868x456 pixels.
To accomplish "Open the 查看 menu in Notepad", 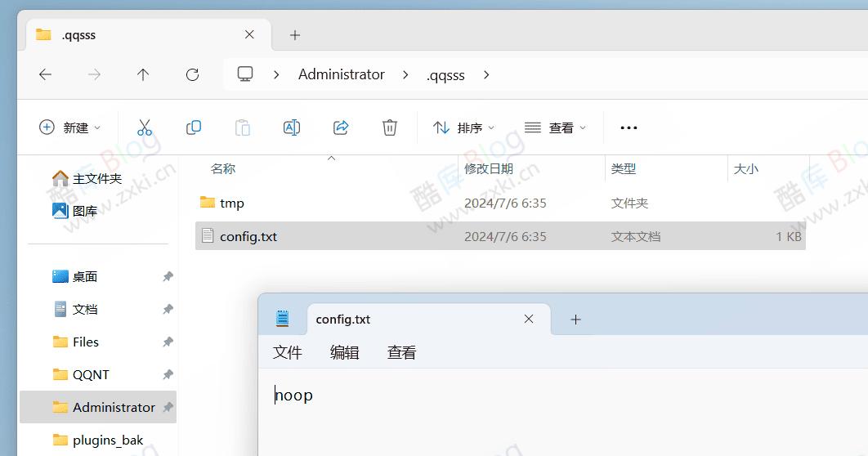I will click(401, 352).
